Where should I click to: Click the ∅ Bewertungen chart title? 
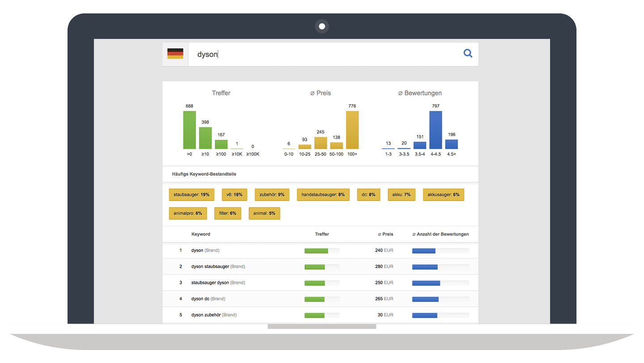click(x=420, y=93)
